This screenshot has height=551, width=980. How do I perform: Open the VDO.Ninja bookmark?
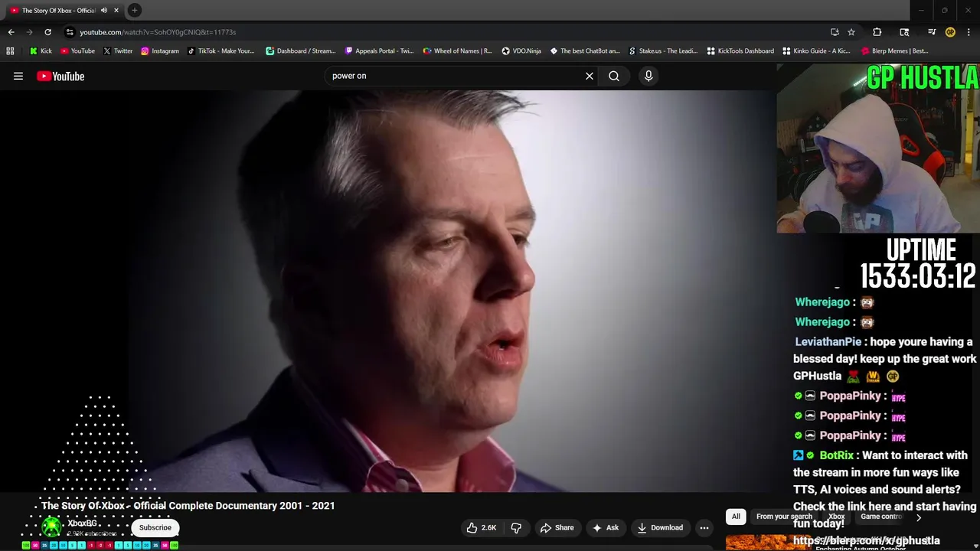(521, 51)
